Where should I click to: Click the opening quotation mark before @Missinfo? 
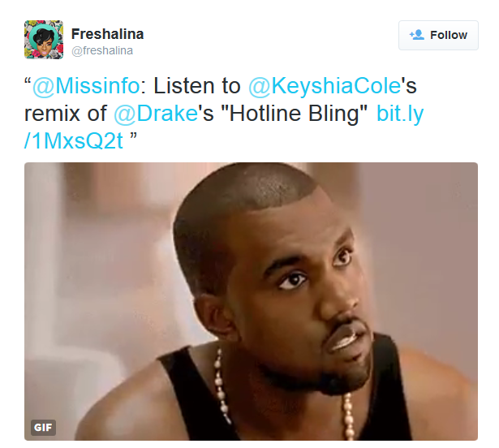coord(28,81)
